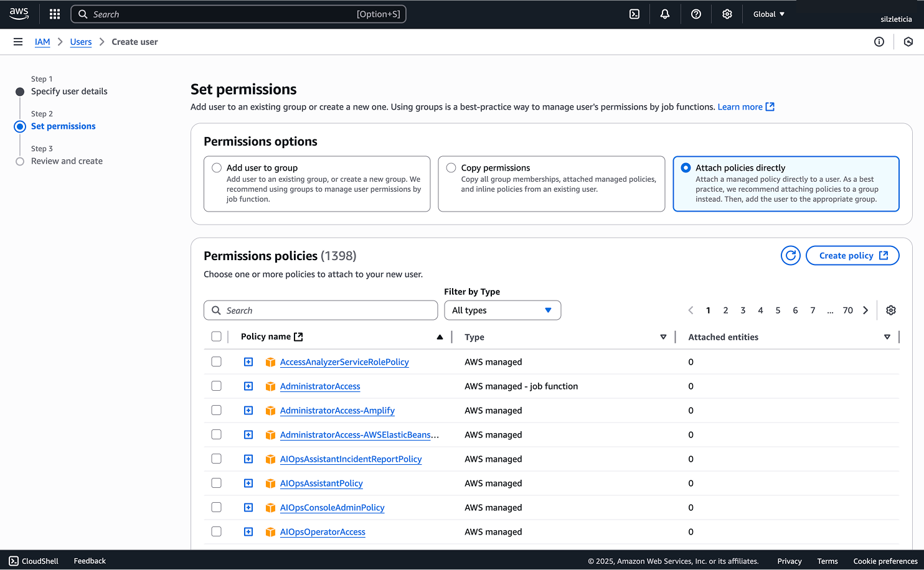Screen dimensions: 924x570
Task: Check the checkbox for AdministratorAccess policy
Action: tap(216, 386)
